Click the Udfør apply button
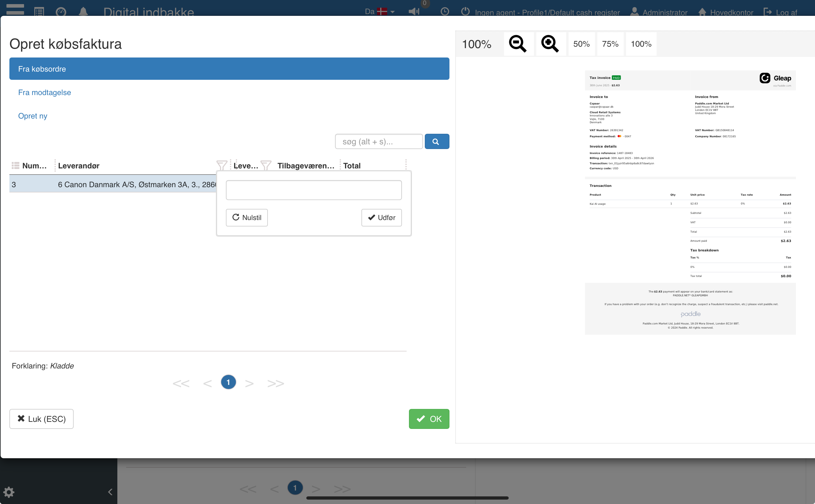This screenshot has width=815, height=504. coord(381,218)
